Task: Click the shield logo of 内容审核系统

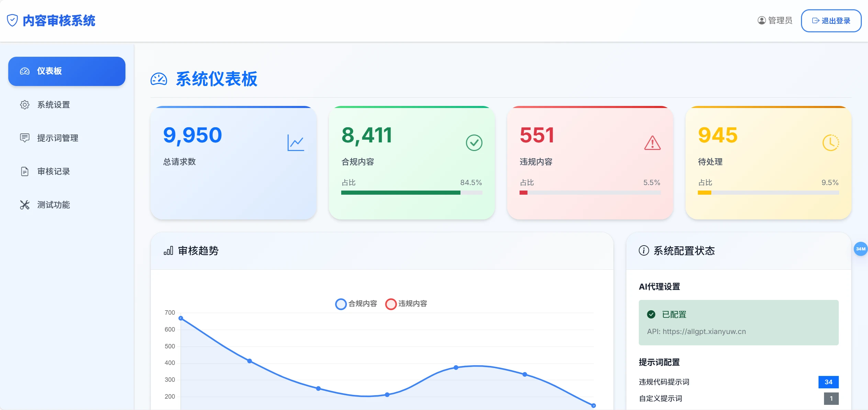Action: click(13, 20)
